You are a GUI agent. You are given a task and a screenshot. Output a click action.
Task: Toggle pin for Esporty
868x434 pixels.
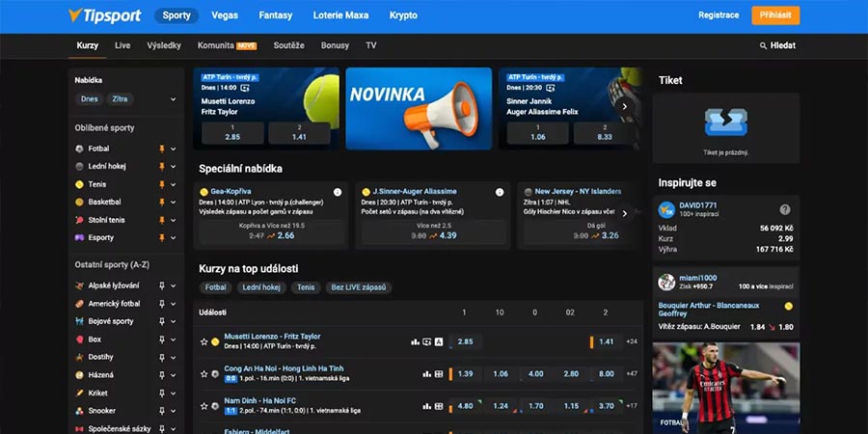[162, 237]
